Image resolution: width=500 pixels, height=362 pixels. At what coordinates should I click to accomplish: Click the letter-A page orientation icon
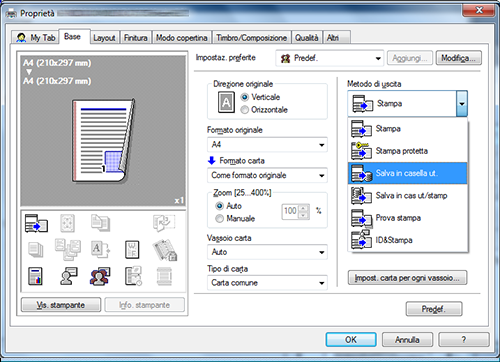(226, 102)
